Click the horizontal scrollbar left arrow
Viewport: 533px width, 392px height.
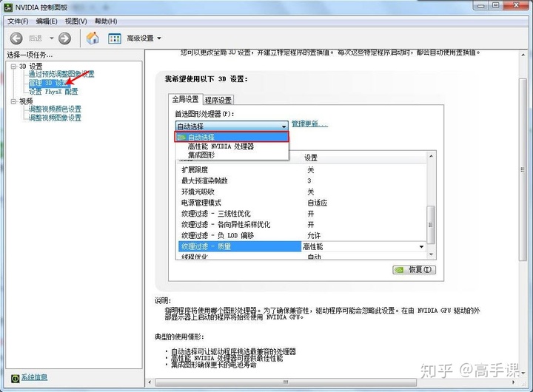click(150, 382)
